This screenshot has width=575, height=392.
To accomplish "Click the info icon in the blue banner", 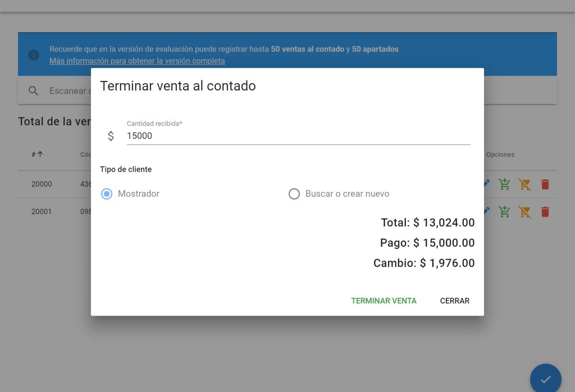I will tap(34, 54).
